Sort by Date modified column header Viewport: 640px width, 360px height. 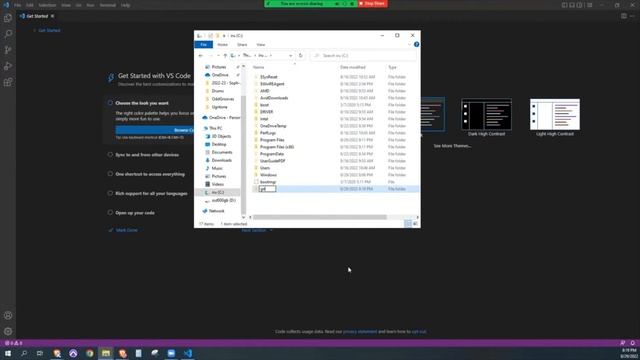point(353,67)
